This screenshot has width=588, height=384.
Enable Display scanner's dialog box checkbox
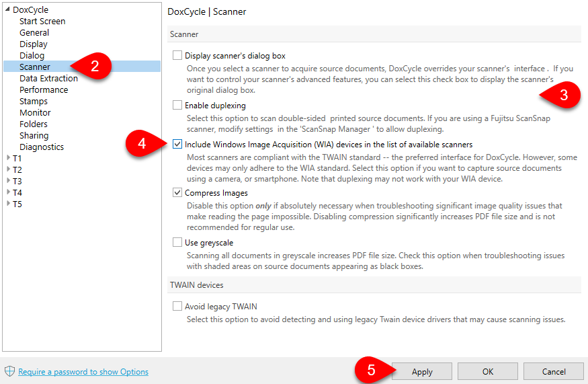click(x=177, y=55)
